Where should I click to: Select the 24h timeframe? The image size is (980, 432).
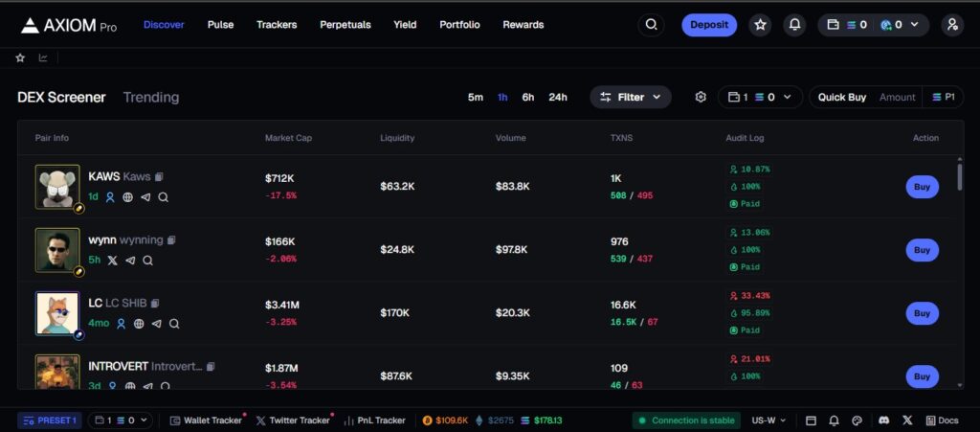pos(558,97)
